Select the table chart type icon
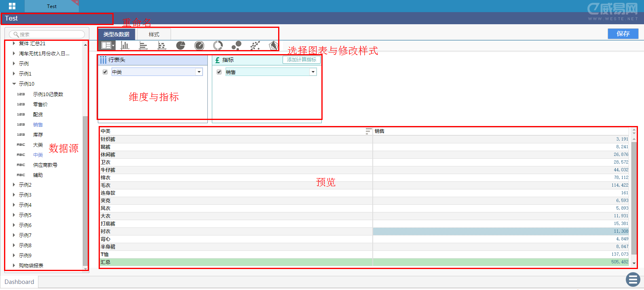 107,45
